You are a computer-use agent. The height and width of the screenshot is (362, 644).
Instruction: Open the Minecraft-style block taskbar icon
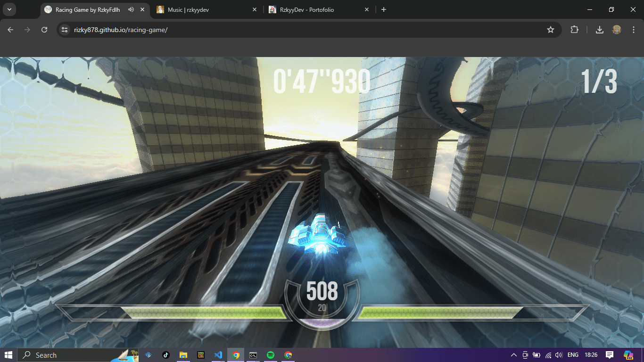[x=201, y=355]
